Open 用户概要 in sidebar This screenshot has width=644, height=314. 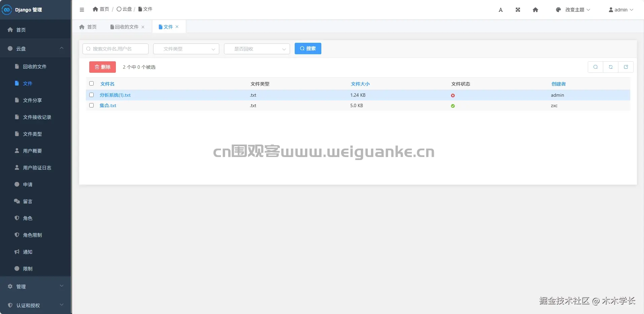click(35, 151)
